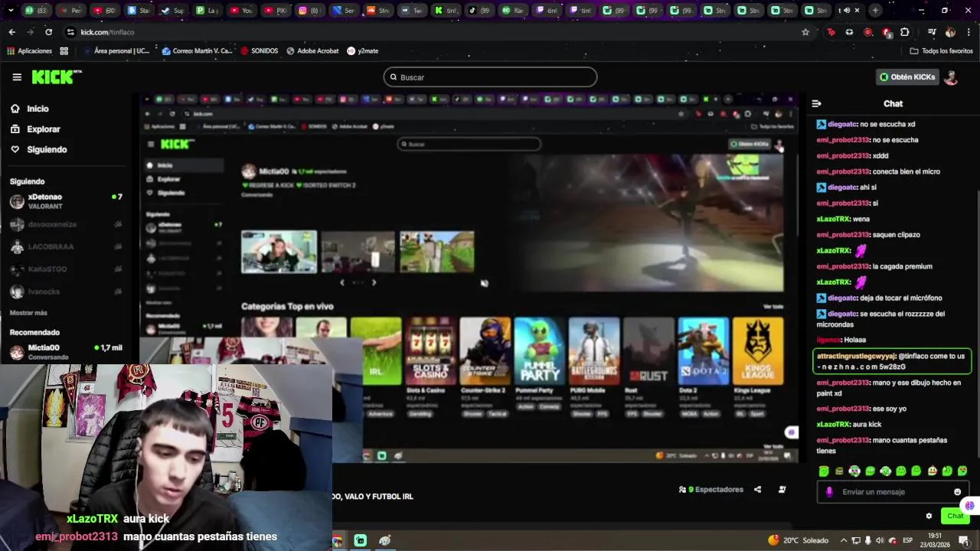Click the red record extension icon

pyautogui.click(x=867, y=32)
